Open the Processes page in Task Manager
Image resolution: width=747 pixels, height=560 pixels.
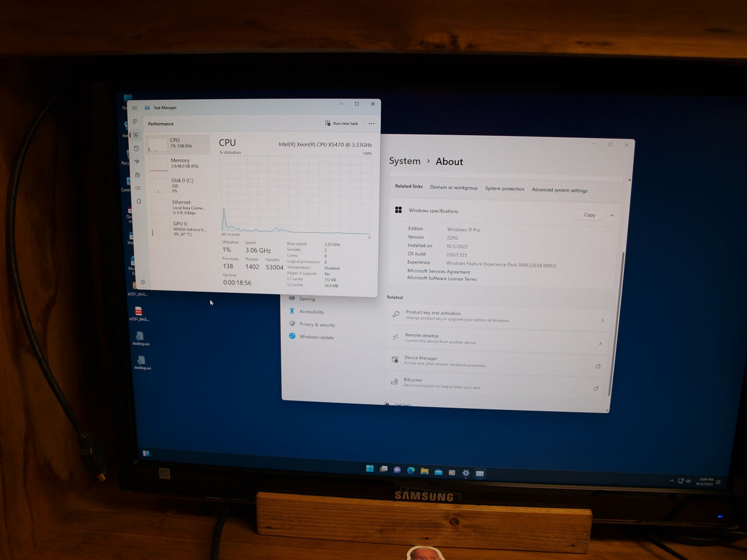click(135, 121)
